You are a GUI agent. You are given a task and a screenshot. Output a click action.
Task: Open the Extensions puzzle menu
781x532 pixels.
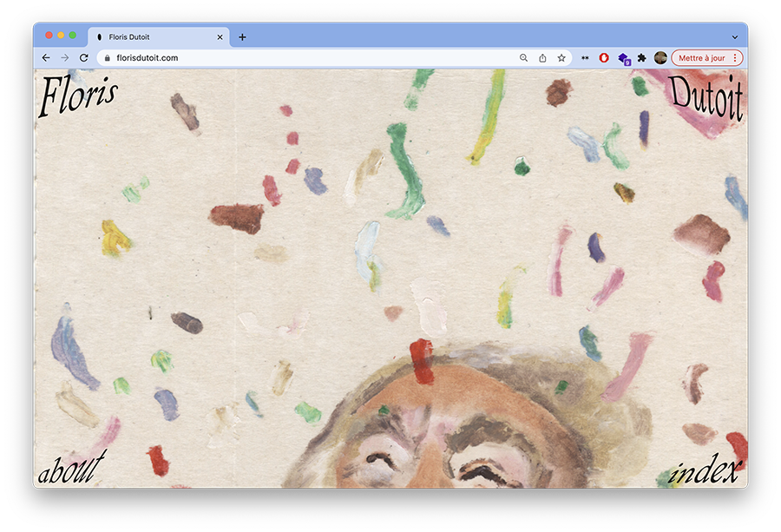click(642, 58)
